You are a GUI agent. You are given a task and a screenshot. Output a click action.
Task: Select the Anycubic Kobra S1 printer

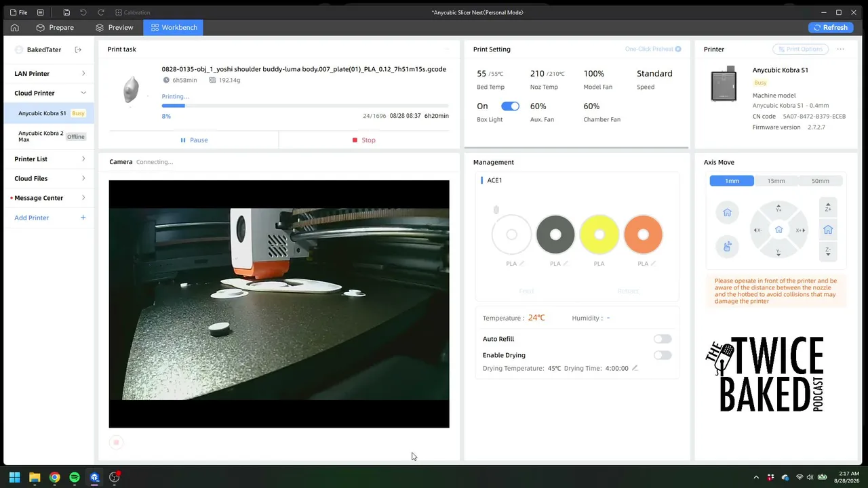coord(50,113)
